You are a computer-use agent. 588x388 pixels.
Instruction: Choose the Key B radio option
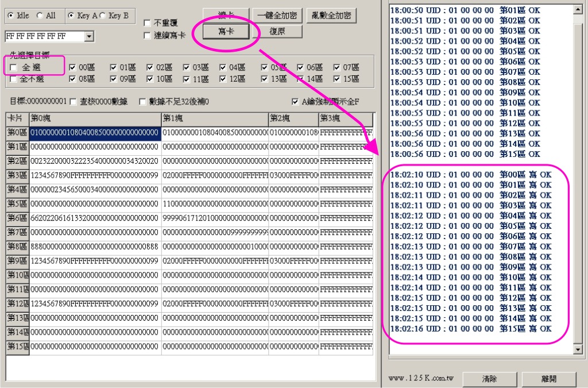click(103, 16)
